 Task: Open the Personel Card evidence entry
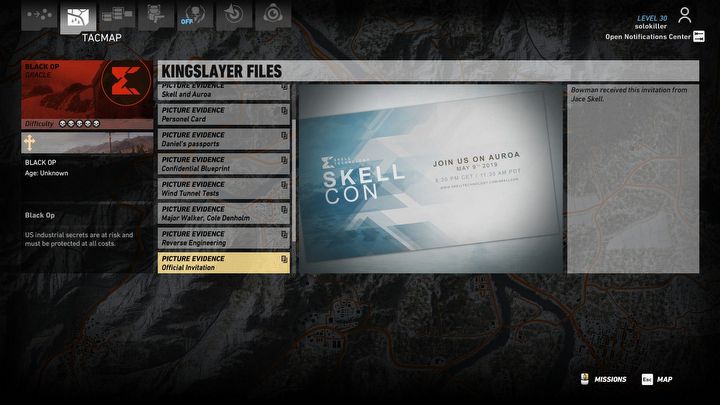(x=224, y=114)
